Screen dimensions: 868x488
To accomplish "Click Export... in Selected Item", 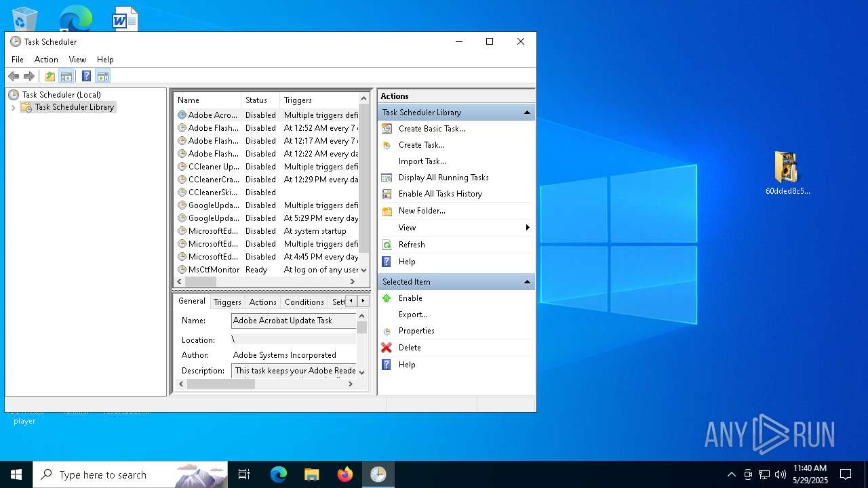I will coord(413,314).
